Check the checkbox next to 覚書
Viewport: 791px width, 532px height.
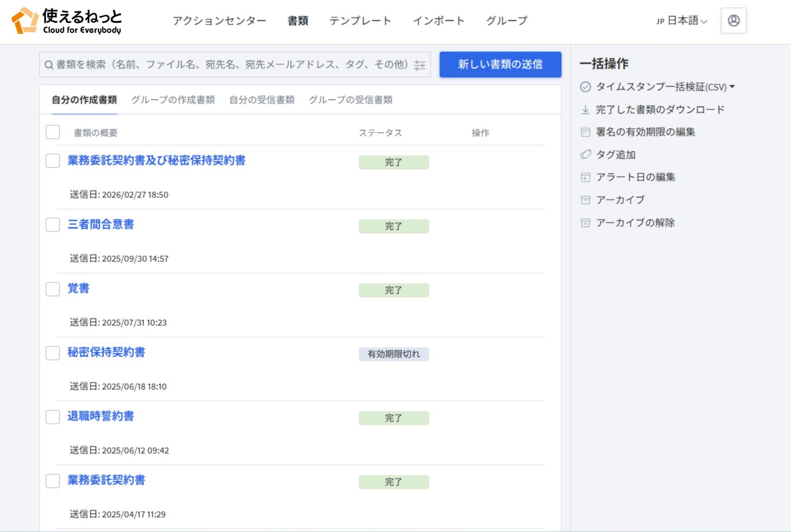[x=53, y=289]
